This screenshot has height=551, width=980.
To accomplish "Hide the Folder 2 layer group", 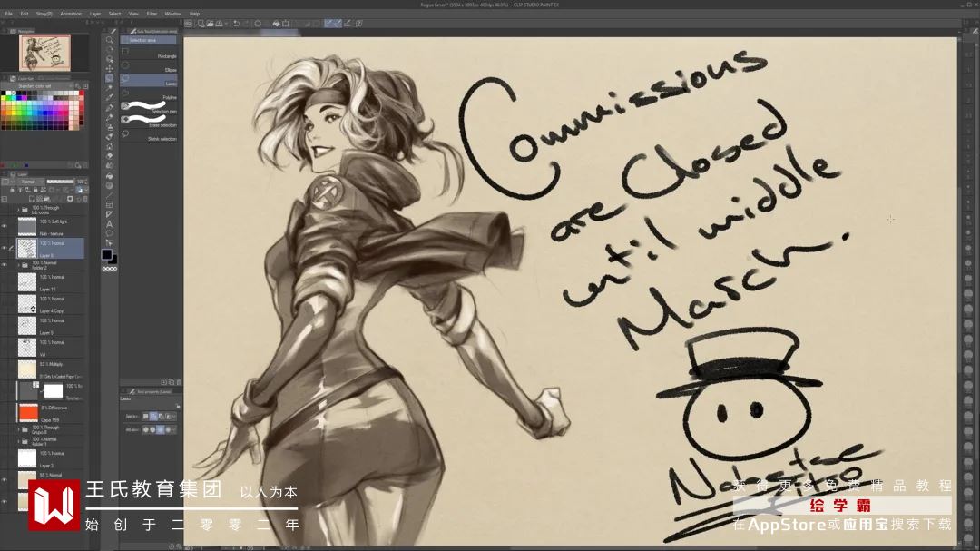I will point(5,265).
